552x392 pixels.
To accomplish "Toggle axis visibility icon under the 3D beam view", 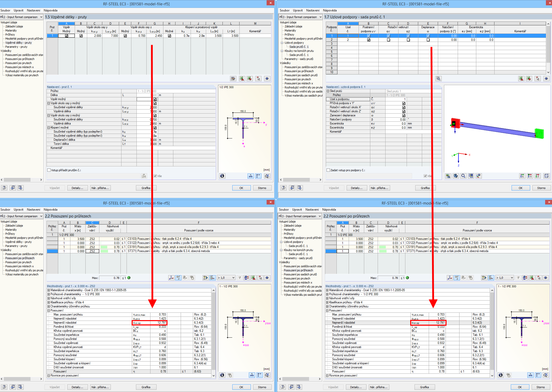I will point(479,176).
